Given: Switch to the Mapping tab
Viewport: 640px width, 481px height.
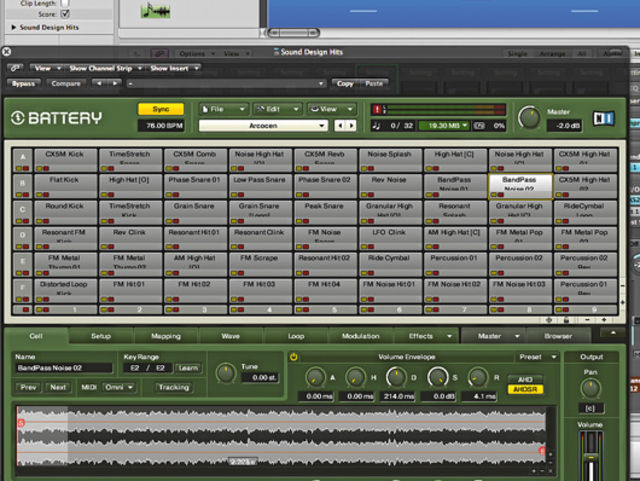Looking at the screenshot, I should tap(166, 336).
